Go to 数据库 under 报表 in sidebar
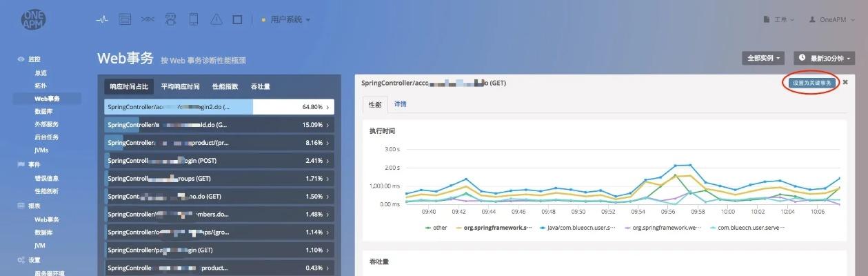Screen dimensions: 868x276 pyautogui.click(x=44, y=233)
